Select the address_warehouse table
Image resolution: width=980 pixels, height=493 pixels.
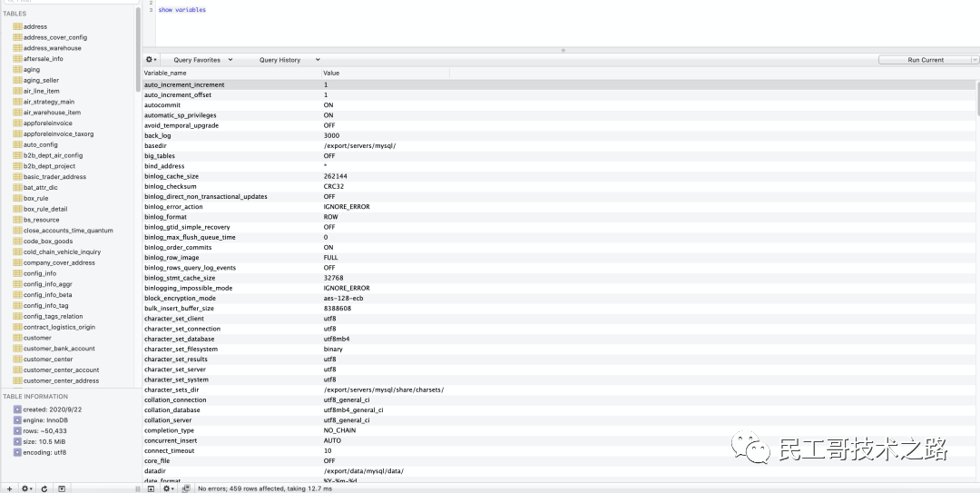coord(52,48)
